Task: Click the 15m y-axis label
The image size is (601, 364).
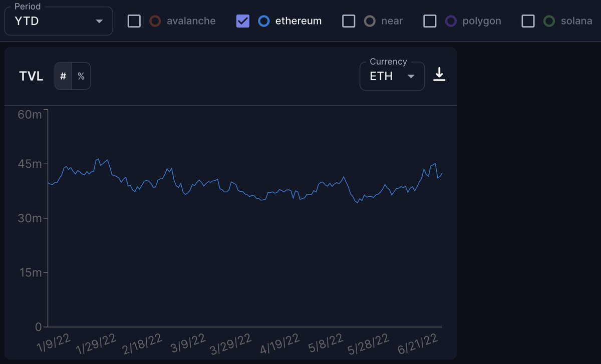Action: (x=31, y=273)
